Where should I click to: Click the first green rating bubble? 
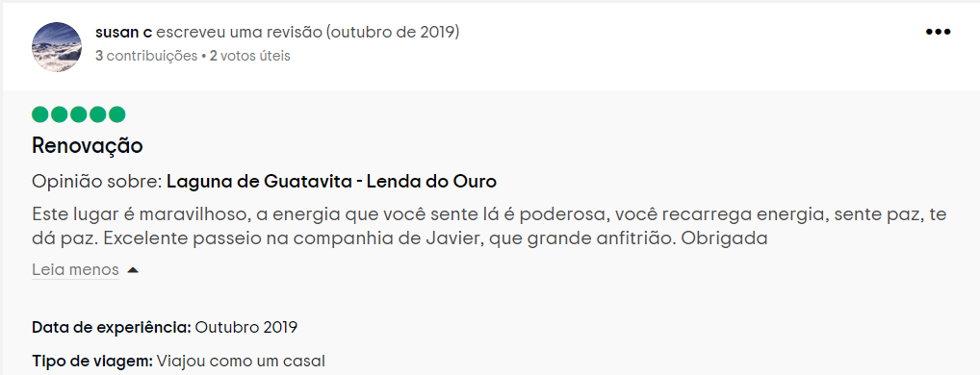pos(40,114)
